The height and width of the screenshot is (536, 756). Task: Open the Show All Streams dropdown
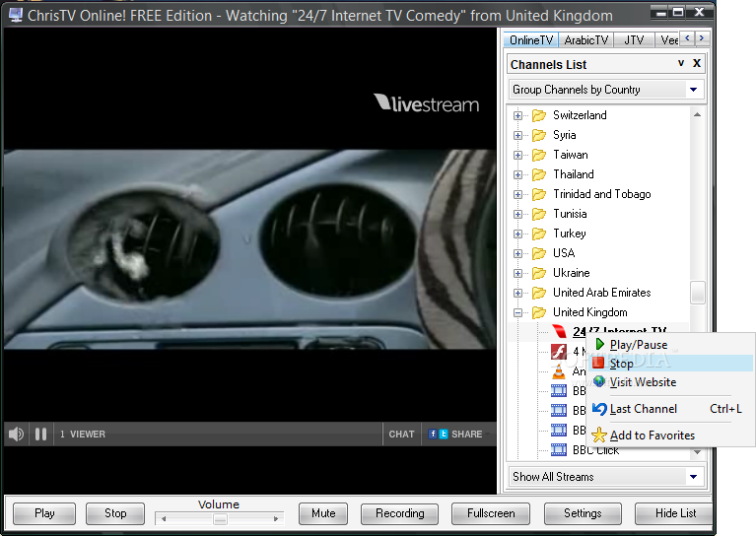pos(693,477)
